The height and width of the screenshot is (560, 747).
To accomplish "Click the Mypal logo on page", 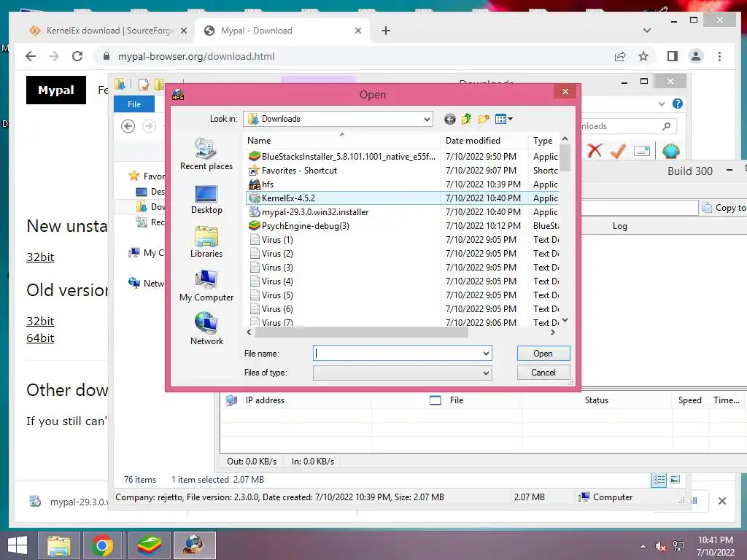I will coord(56,90).
